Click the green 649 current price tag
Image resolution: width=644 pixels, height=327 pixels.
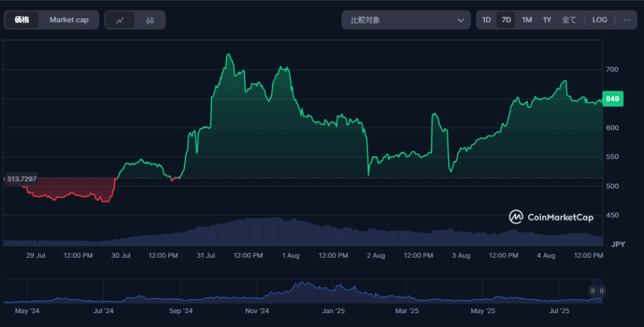[613, 99]
